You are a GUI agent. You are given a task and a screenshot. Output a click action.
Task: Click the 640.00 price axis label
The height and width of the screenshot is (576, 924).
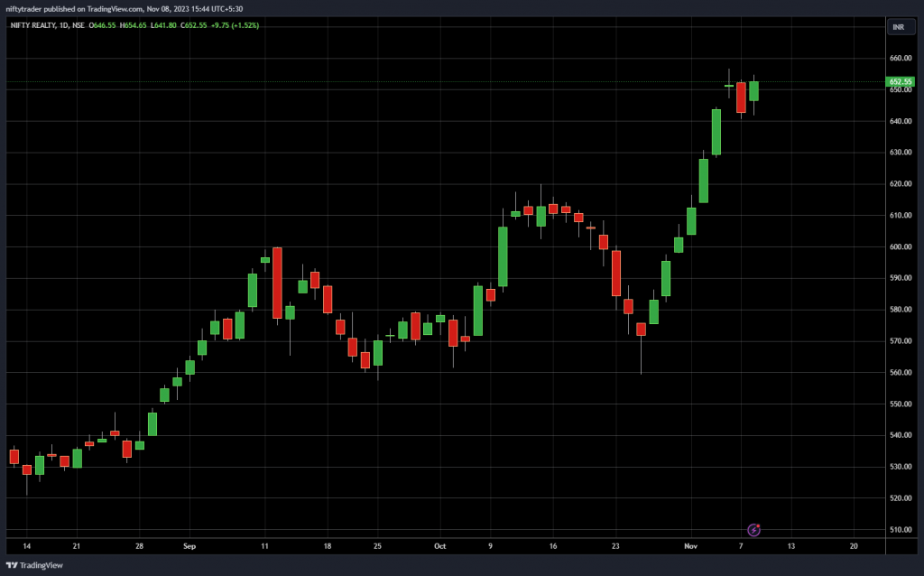pos(901,122)
